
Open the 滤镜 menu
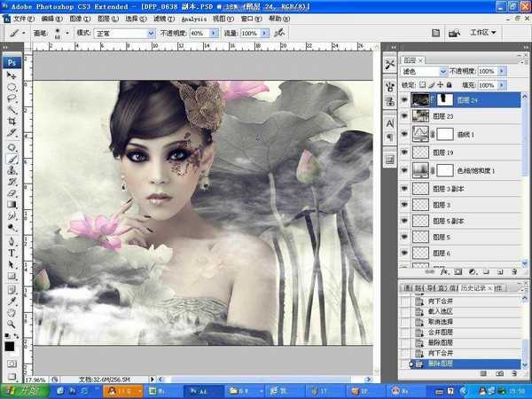160,18
